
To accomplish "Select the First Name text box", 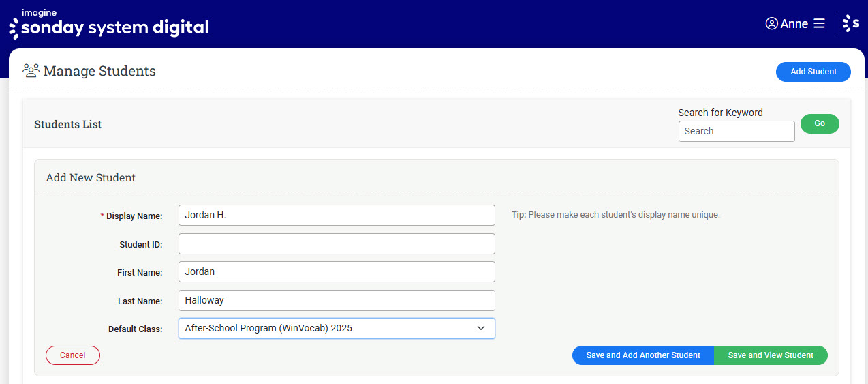I will (337, 271).
